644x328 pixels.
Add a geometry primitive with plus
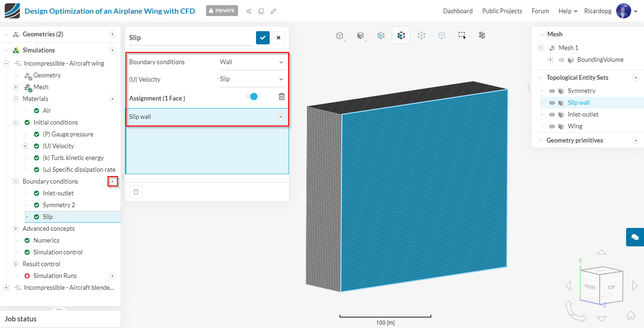(636, 140)
